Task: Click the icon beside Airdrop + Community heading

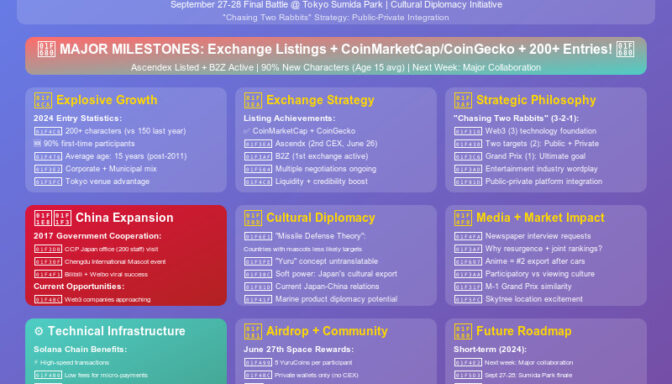Action: click(253, 332)
